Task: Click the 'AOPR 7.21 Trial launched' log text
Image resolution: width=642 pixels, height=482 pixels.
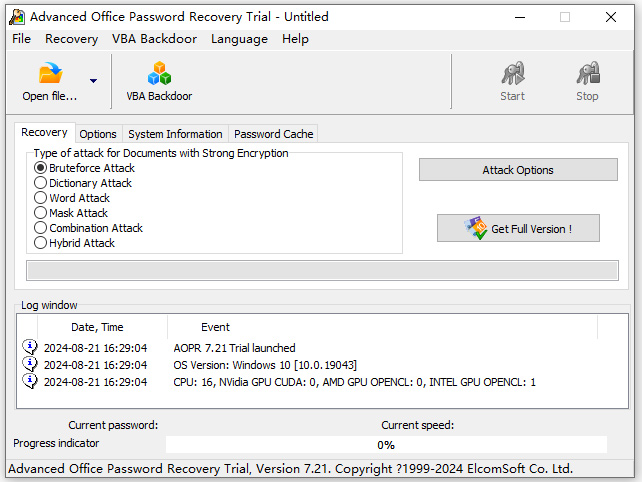Action: pyautogui.click(x=234, y=348)
